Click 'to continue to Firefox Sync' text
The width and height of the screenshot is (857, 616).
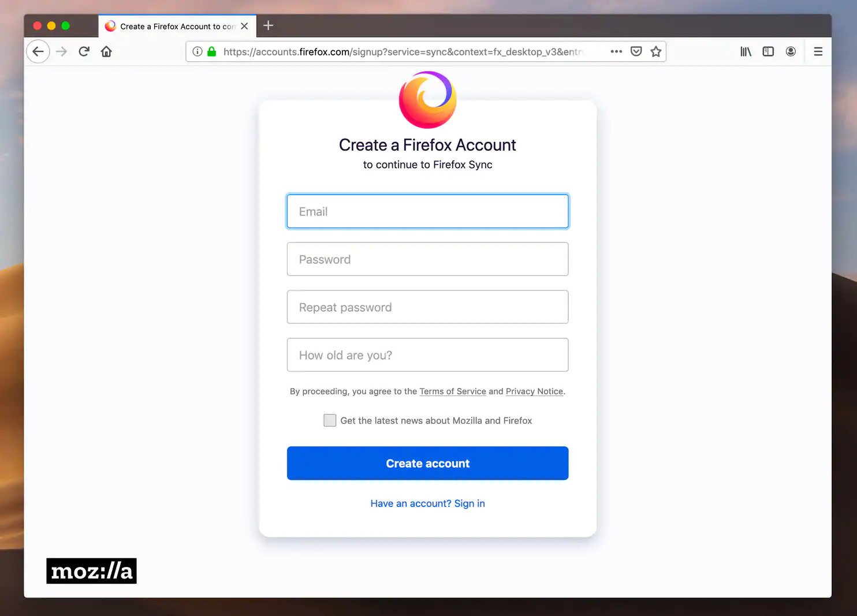(x=427, y=165)
